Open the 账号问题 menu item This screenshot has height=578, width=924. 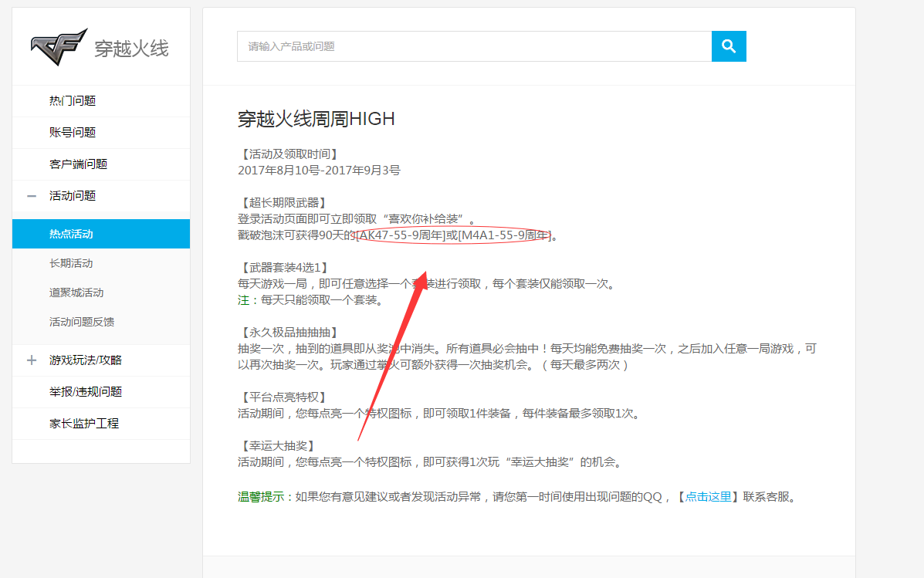tap(73, 133)
